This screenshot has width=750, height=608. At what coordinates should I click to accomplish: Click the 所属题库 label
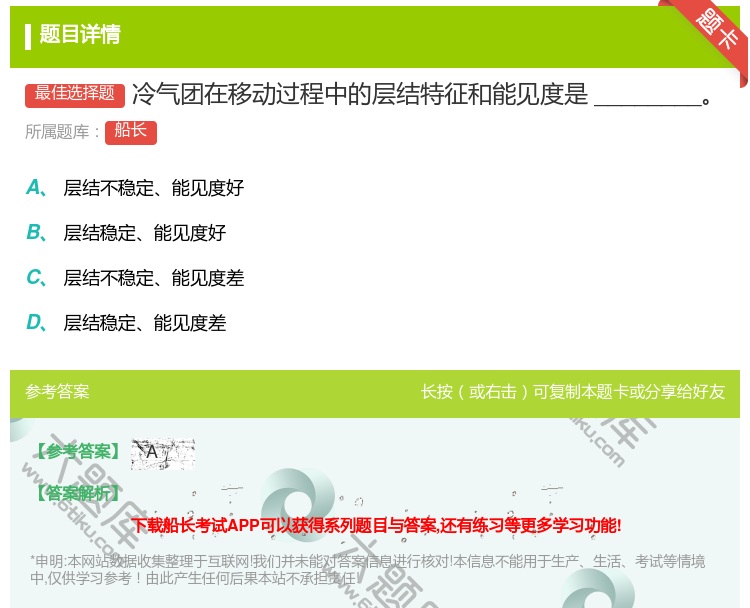tap(63, 132)
